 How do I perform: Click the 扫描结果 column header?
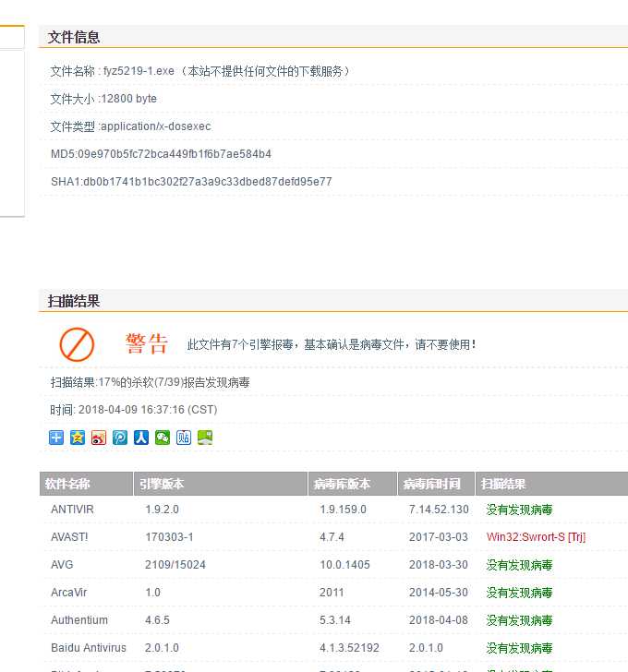pos(551,484)
